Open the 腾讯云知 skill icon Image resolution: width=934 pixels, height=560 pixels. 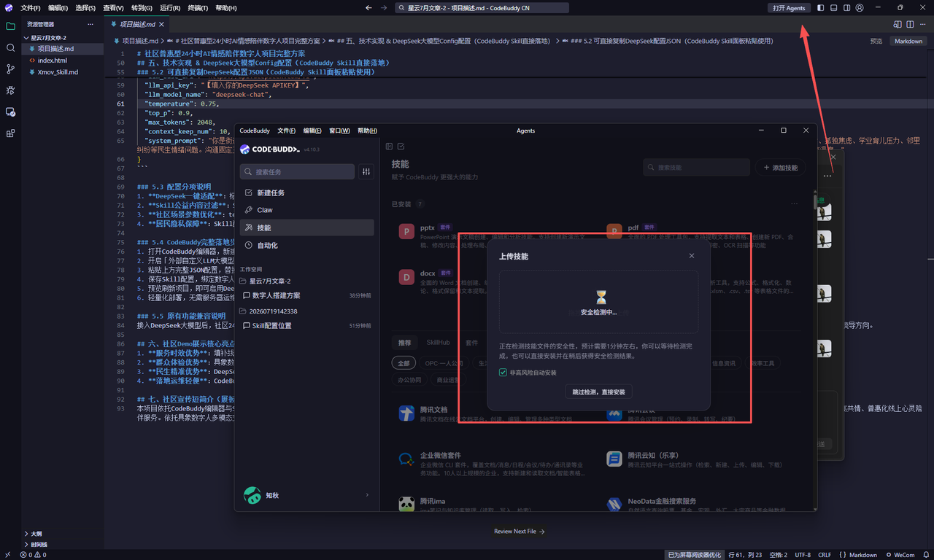tap(614, 459)
